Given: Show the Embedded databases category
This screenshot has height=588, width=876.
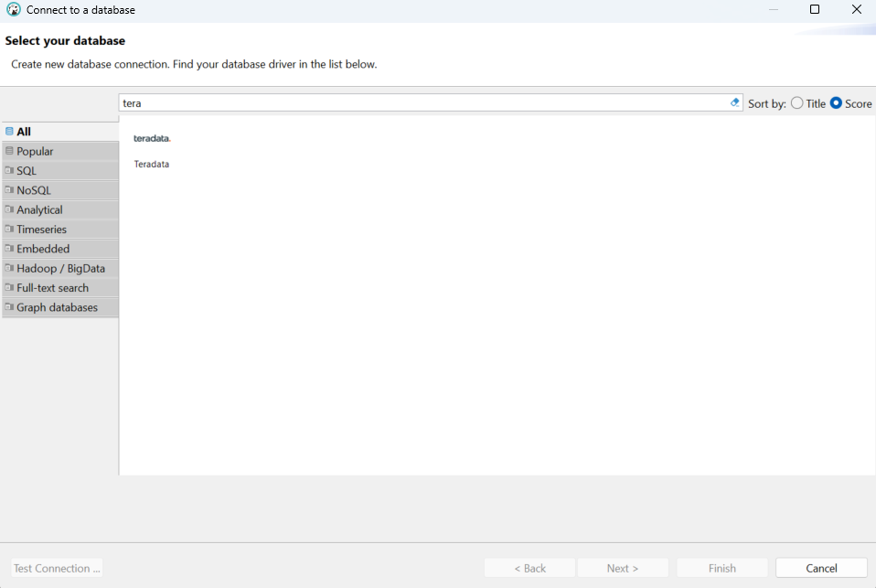Looking at the screenshot, I should (x=59, y=249).
